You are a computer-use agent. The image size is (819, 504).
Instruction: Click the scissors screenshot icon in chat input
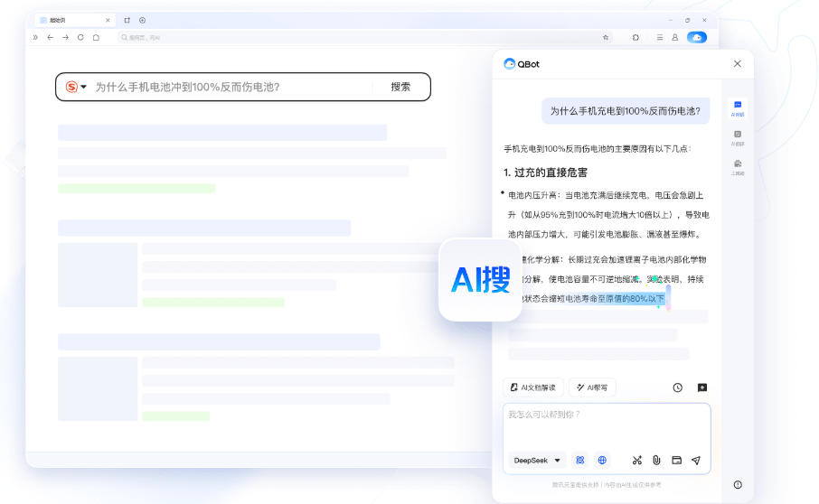[x=636, y=460]
